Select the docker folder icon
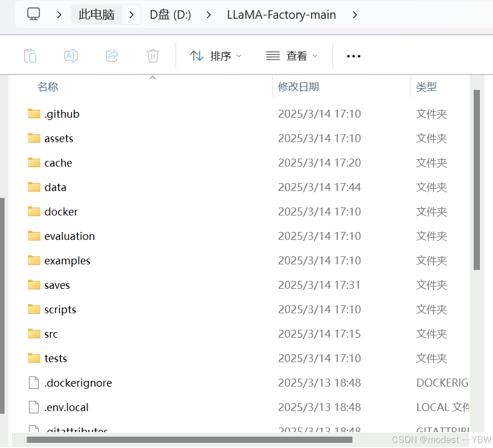Viewport: 493px width, 448px height. [x=34, y=211]
